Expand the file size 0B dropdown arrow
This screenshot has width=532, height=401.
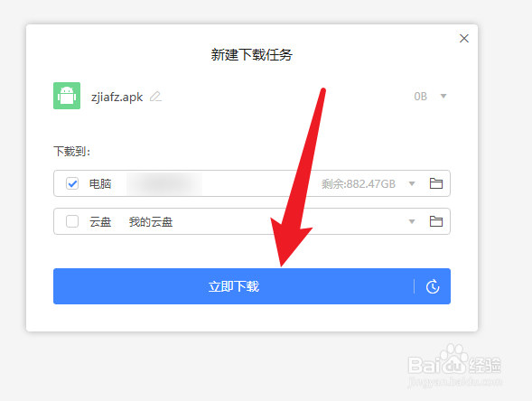(443, 97)
